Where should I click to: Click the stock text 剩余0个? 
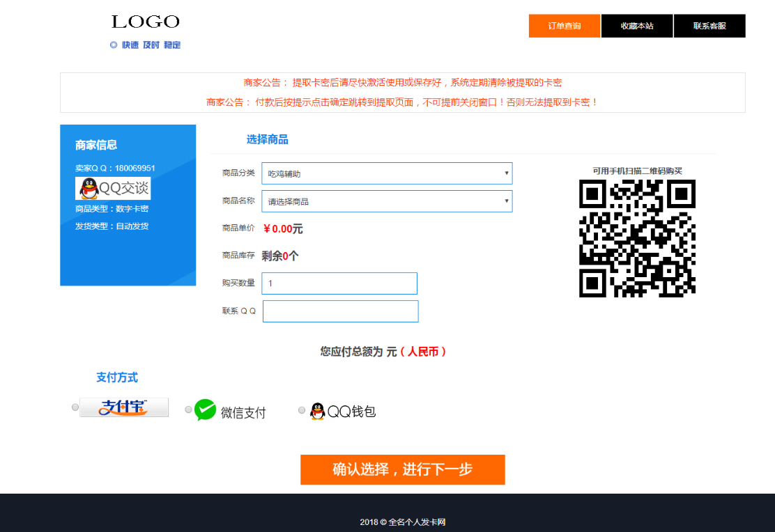coord(280,256)
